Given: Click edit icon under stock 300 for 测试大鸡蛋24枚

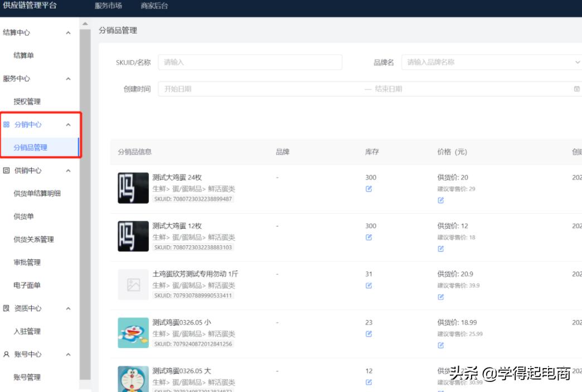Looking at the screenshot, I should point(368,188).
